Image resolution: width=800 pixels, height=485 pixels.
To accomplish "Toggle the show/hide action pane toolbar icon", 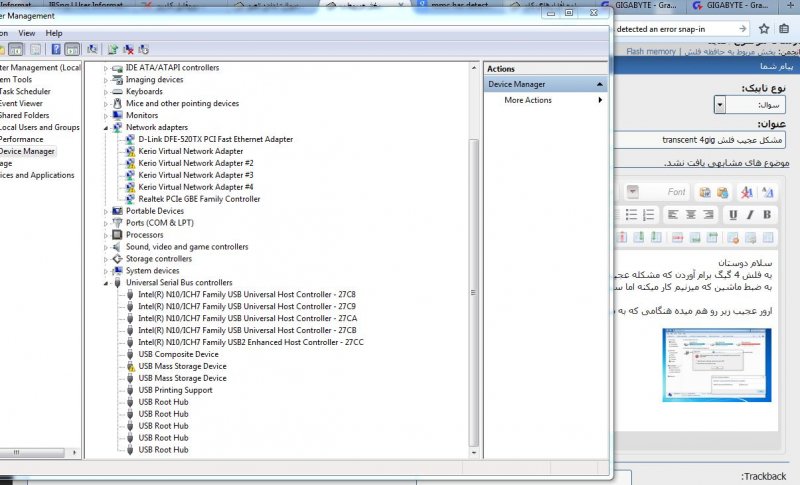I will pos(72,49).
